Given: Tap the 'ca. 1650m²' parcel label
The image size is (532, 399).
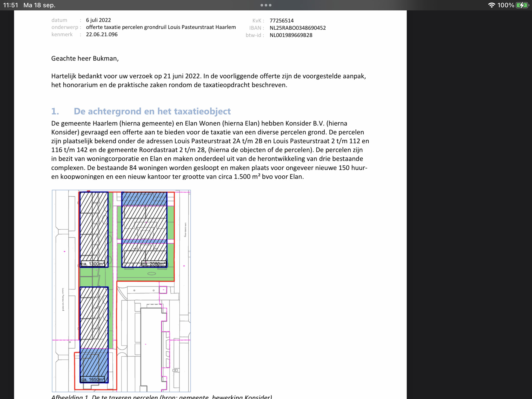Looking at the screenshot, I should [x=93, y=380].
